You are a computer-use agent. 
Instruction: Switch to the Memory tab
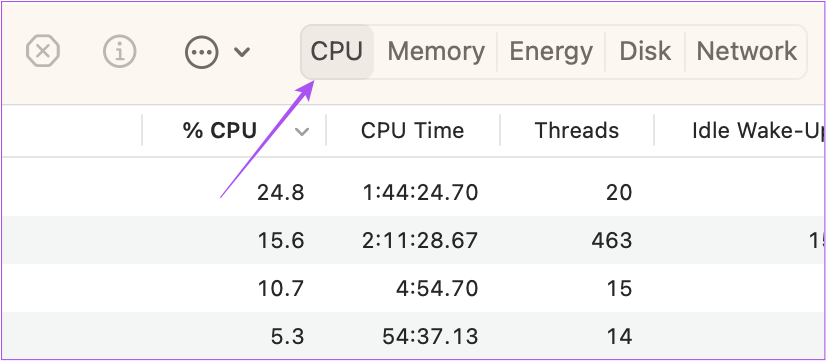(436, 52)
